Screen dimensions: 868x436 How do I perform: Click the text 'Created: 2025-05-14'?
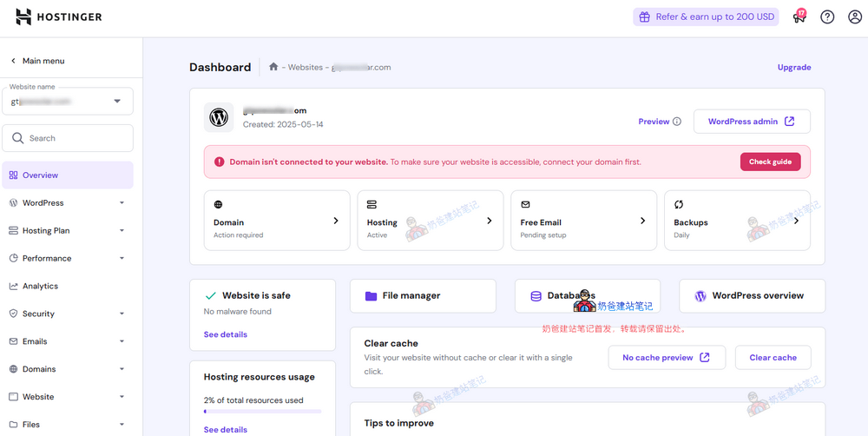click(x=283, y=125)
